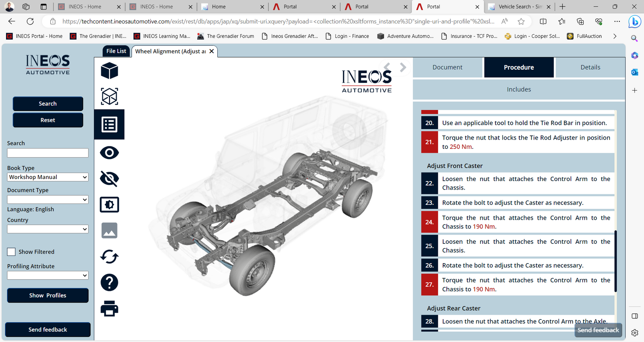Open the parts list panel icon
Viewport: 644px width, 342px height.
109,124
